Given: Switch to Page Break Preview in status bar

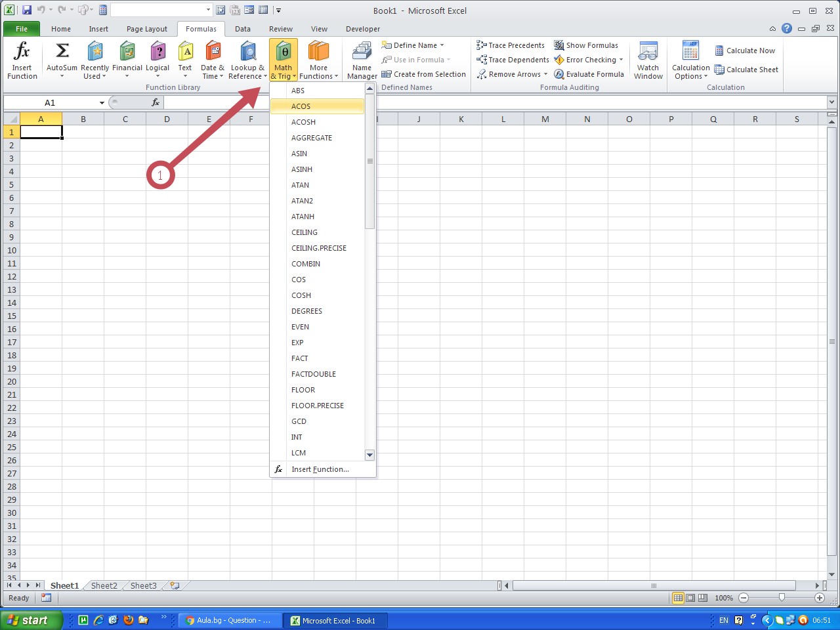Looking at the screenshot, I should pos(703,598).
